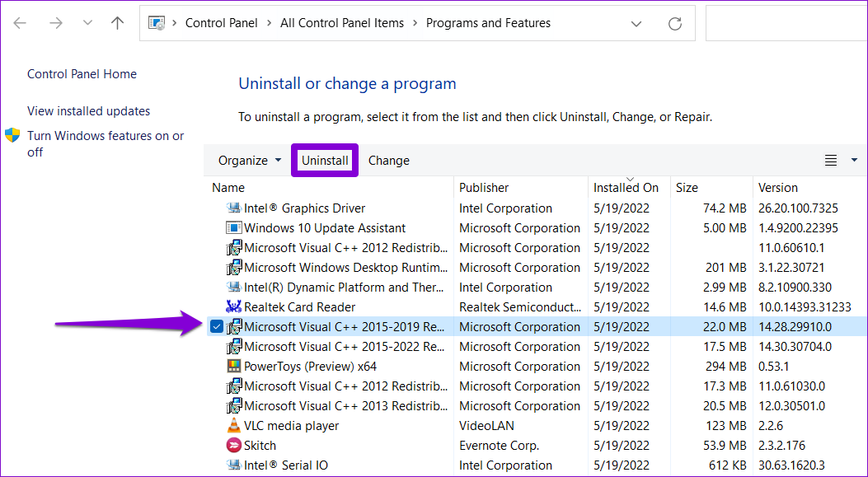
Task: Sort by the Publisher column header
Action: (x=484, y=188)
